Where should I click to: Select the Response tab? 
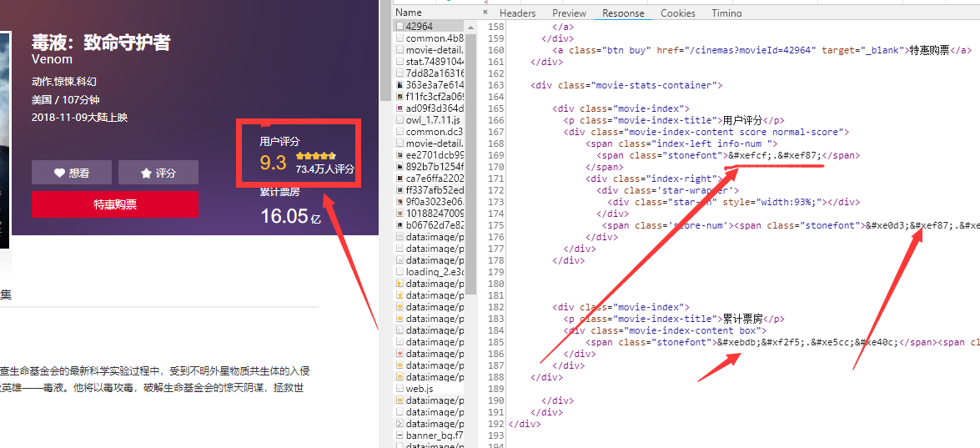623,13
